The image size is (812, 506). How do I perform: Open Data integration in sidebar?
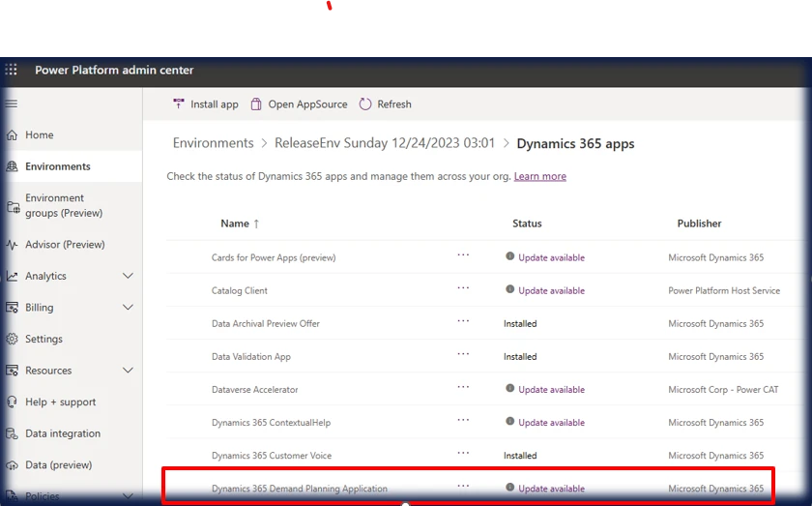[63, 433]
